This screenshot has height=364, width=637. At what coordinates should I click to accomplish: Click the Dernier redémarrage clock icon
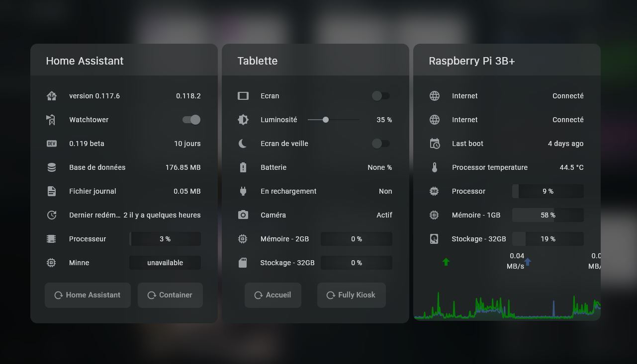[52, 215]
